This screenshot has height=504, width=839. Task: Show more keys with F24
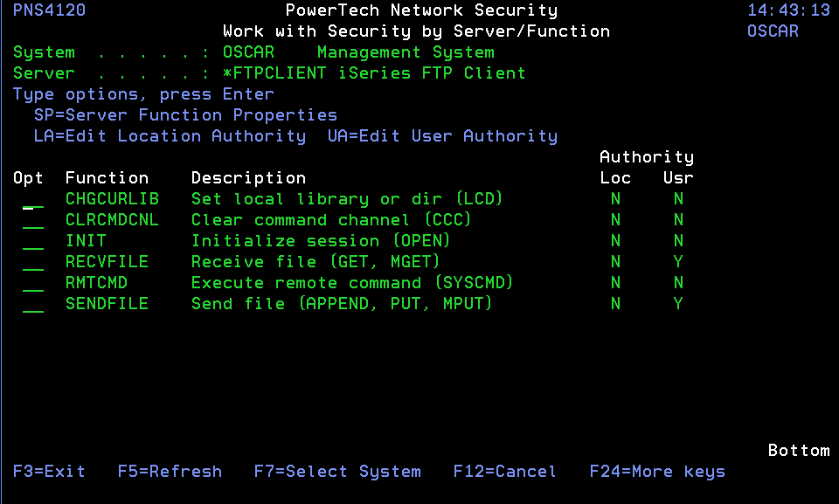657,472
